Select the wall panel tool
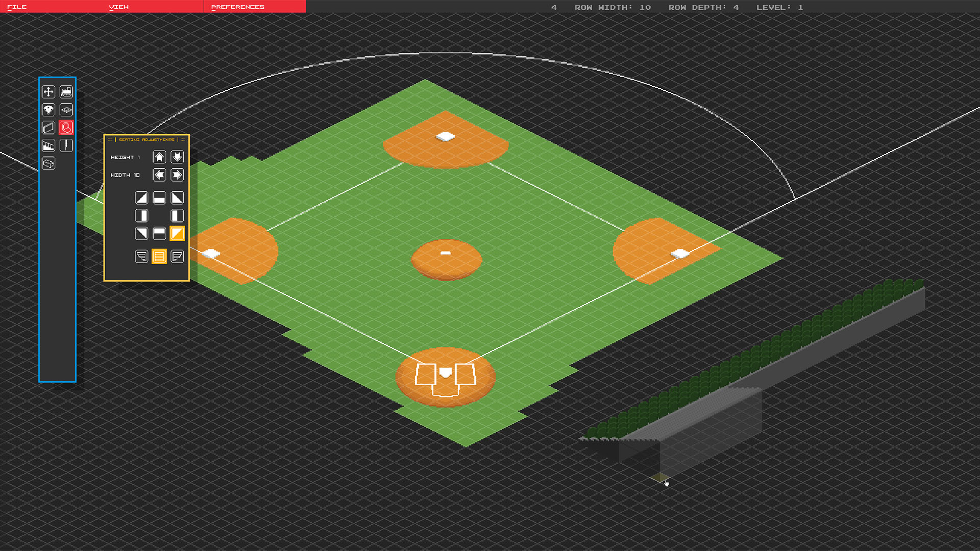Image resolution: width=980 pixels, height=551 pixels. pos(48,128)
